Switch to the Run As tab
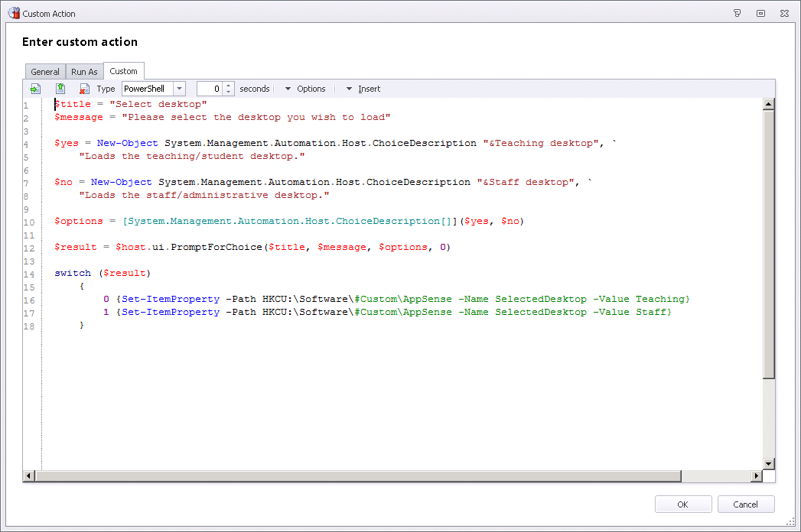 [x=84, y=72]
